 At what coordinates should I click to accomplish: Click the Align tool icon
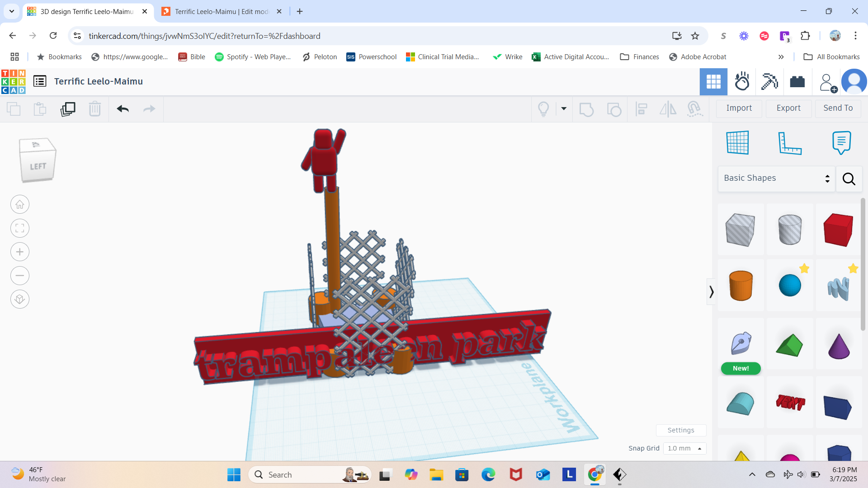pos(641,109)
